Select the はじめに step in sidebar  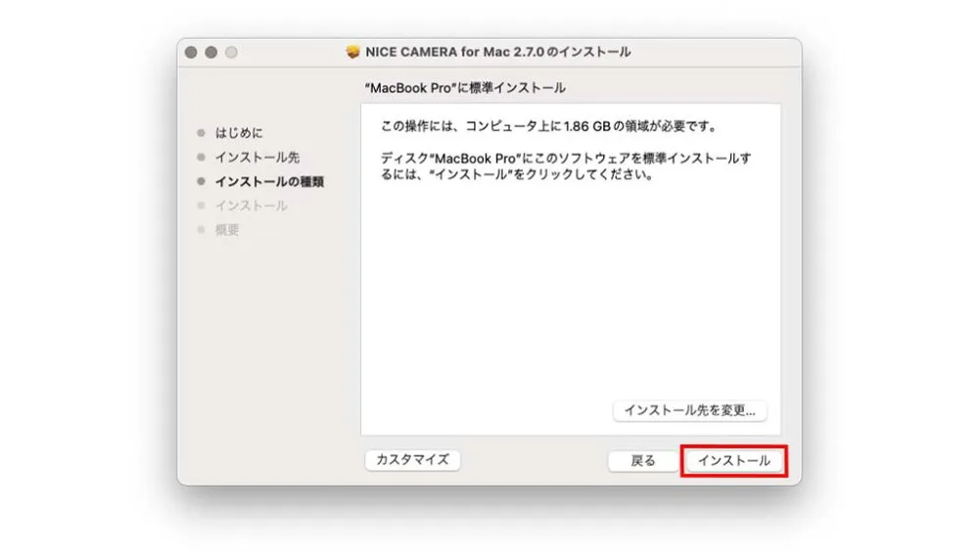tap(239, 133)
